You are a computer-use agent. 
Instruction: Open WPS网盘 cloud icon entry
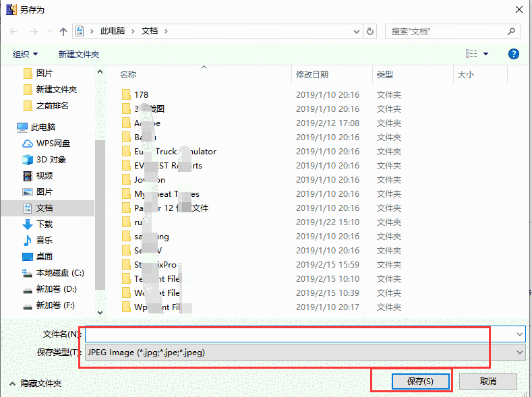tap(46, 144)
